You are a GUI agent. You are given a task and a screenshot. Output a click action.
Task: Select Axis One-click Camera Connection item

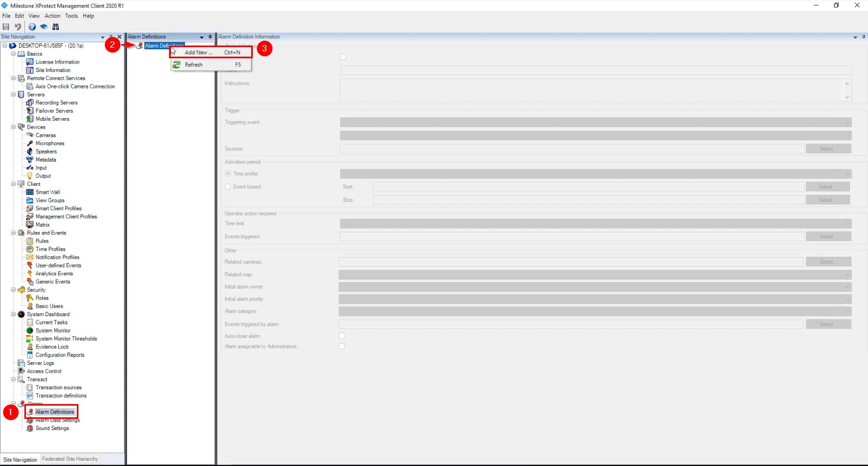(75, 86)
